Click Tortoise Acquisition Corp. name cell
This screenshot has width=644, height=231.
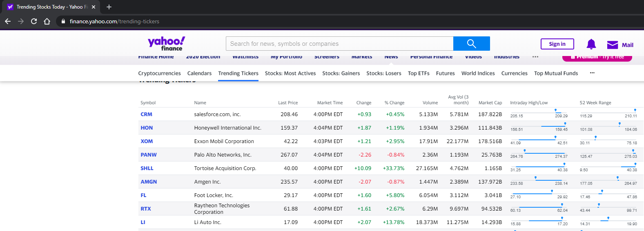tap(225, 168)
